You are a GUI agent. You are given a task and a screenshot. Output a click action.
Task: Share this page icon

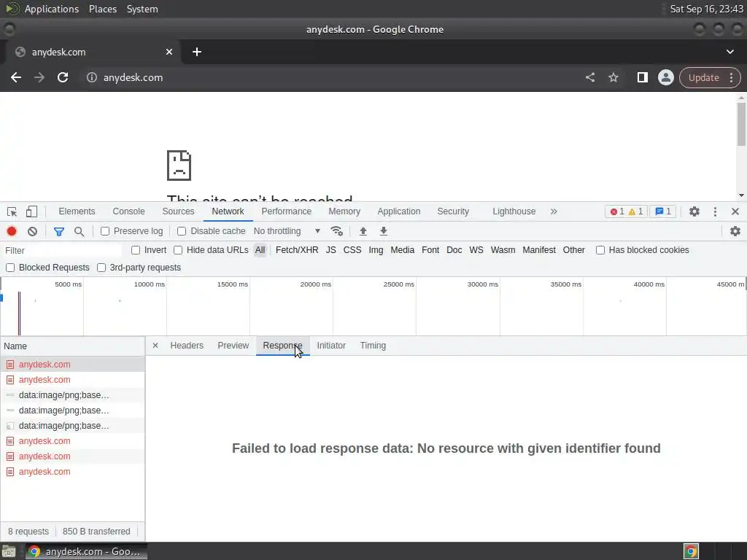589,77
